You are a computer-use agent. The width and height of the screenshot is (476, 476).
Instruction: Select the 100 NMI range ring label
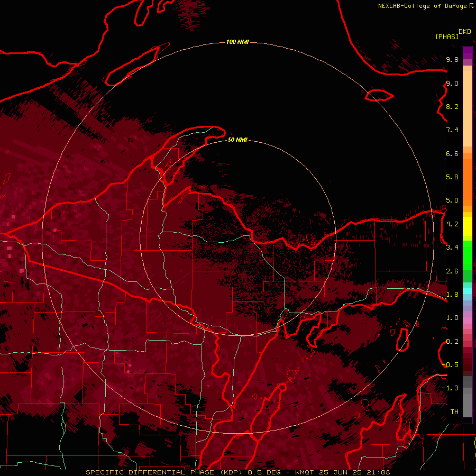pos(237,42)
